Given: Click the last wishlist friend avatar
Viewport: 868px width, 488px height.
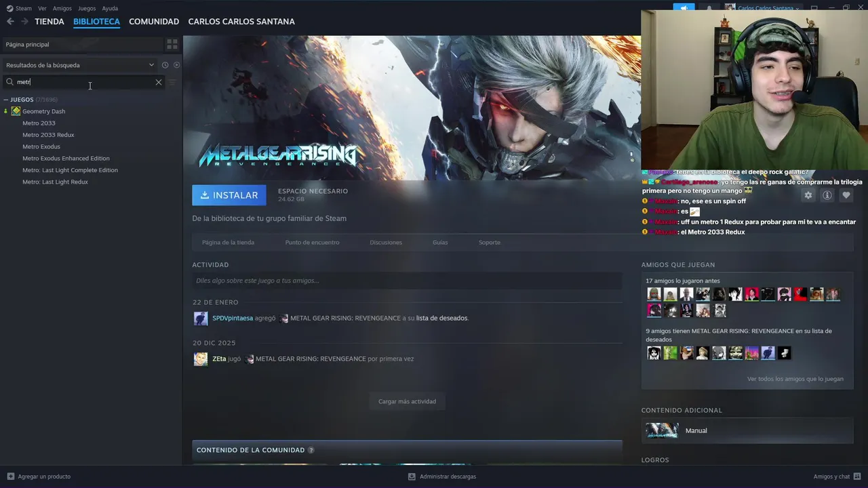Looking at the screenshot, I should tap(784, 353).
